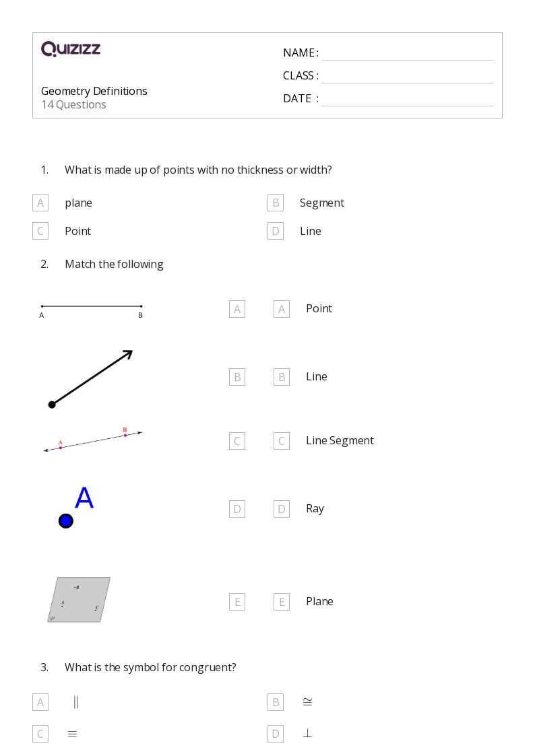Click the blue point A image

tap(75, 507)
